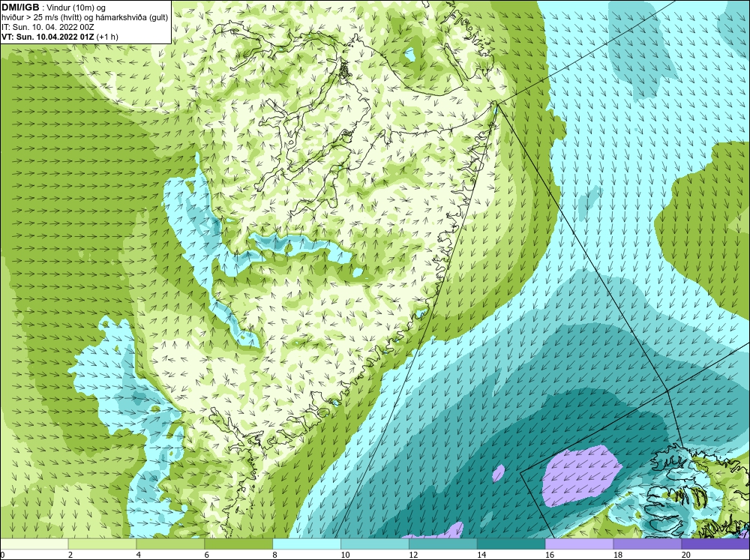Click the legend tick label 12
The height and width of the screenshot is (560, 750).
[412, 555]
